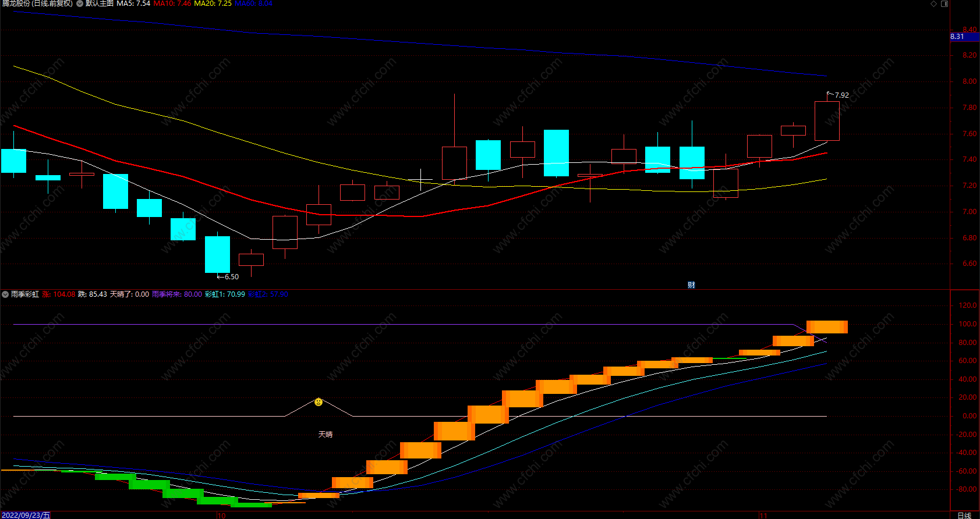Open dropdown arrow beside 默认主图
Viewport: 980px width, 519px height.
(80, 3)
